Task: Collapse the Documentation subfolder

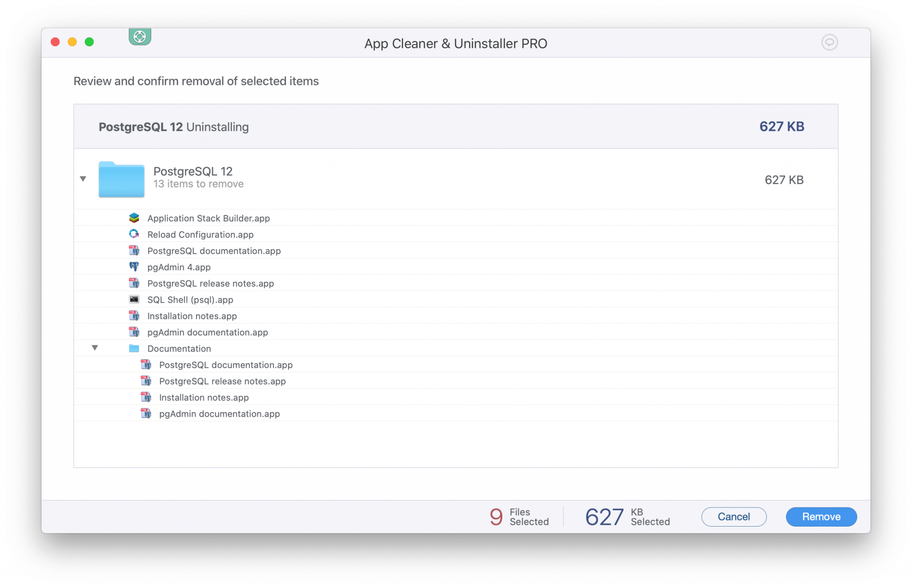Action: click(95, 348)
